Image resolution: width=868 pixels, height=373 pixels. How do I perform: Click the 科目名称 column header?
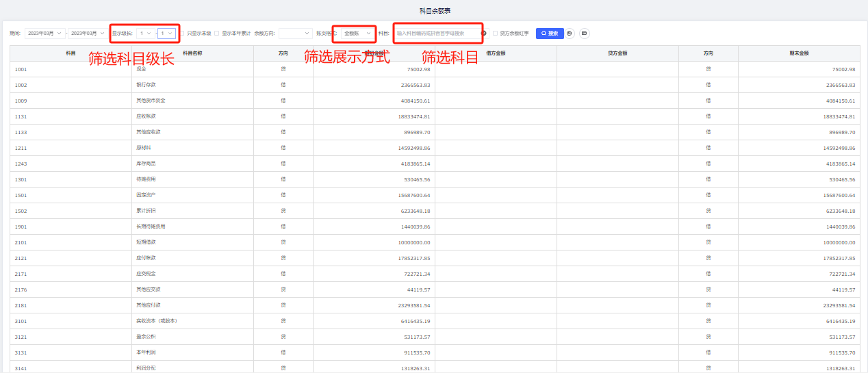[x=192, y=53]
